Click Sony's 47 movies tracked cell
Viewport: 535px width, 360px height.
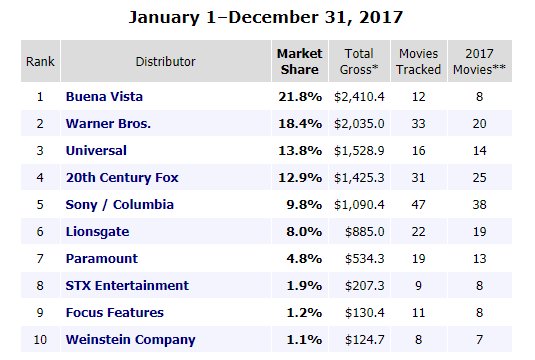[x=418, y=204]
